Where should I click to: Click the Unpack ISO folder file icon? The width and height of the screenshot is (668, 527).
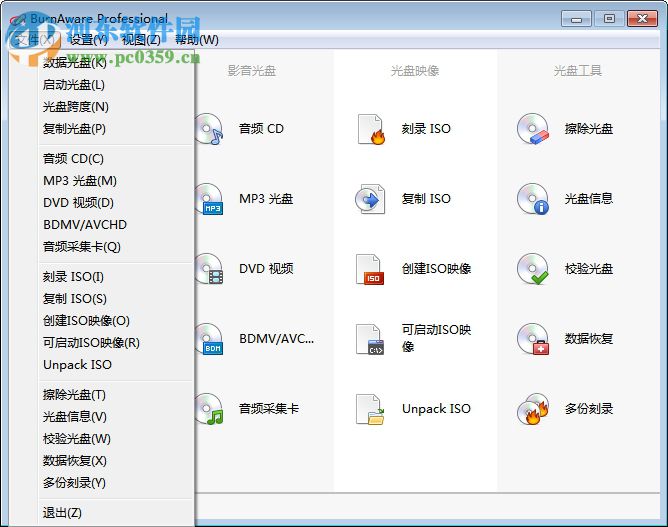[x=370, y=409]
